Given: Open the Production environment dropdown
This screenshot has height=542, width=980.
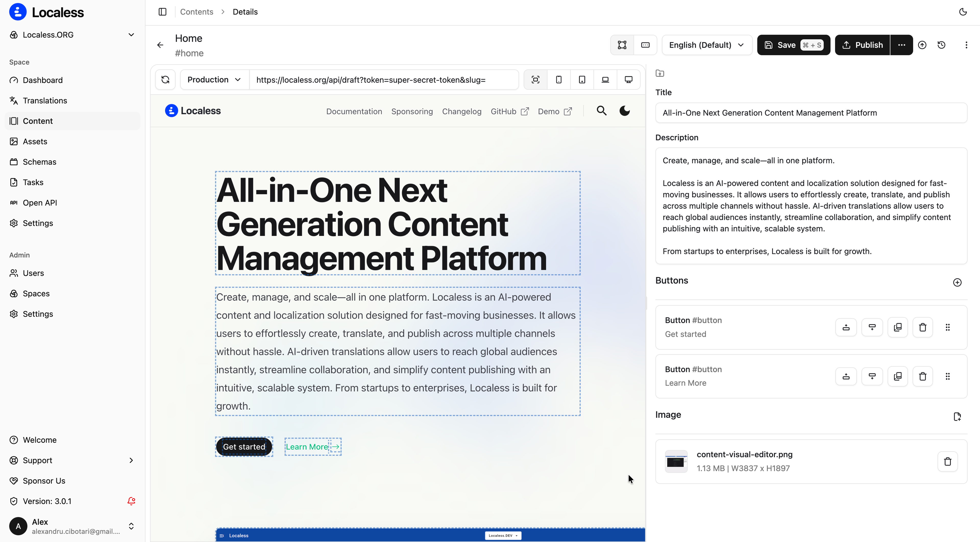Looking at the screenshot, I should pos(215,79).
